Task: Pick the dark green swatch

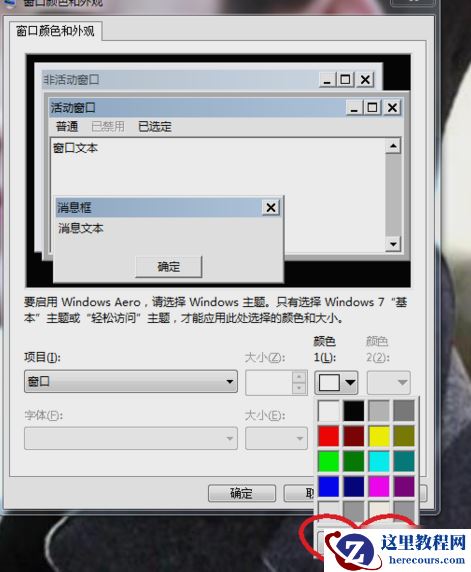Action: pyautogui.click(x=354, y=461)
